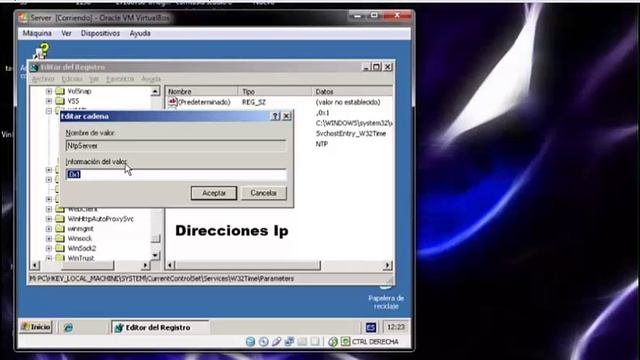
Task: Click the Registry Editor title bar icon
Action: click(x=34, y=67)
